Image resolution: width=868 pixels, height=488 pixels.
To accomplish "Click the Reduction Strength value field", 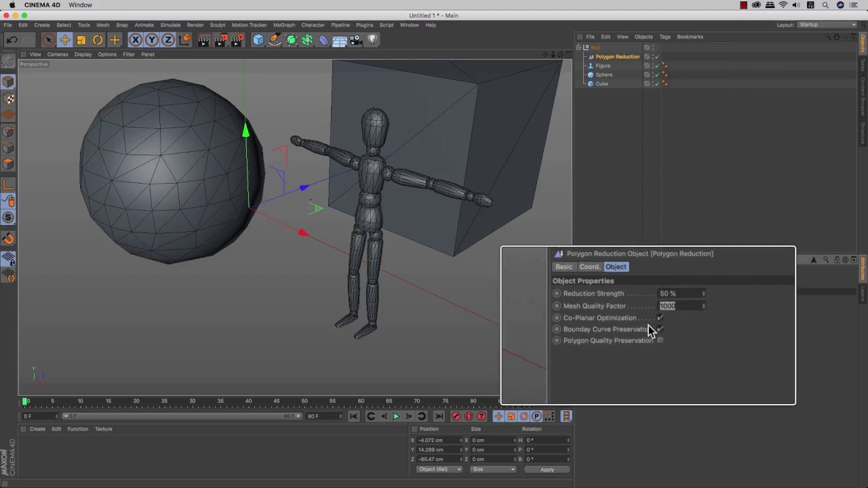I will tap(679, 293).
